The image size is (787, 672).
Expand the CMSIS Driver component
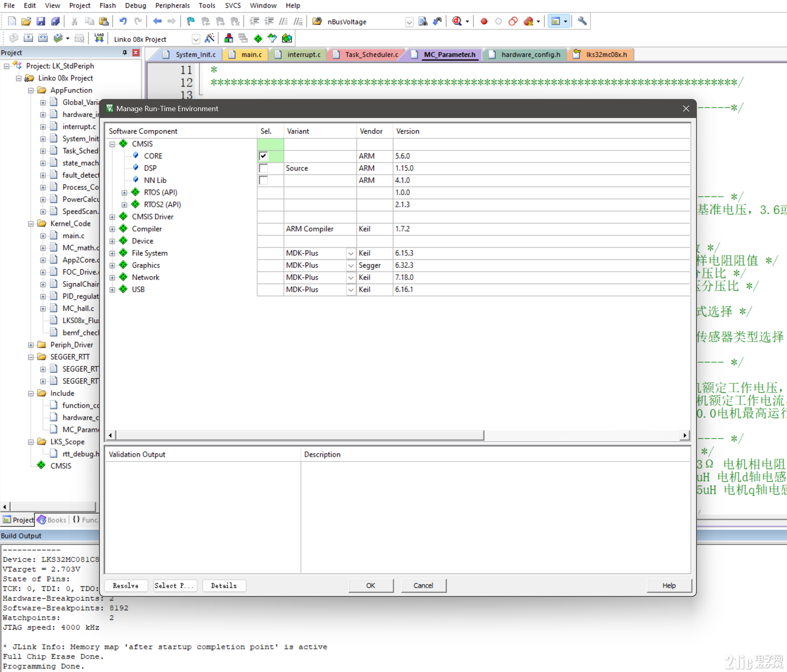[112, 217]
